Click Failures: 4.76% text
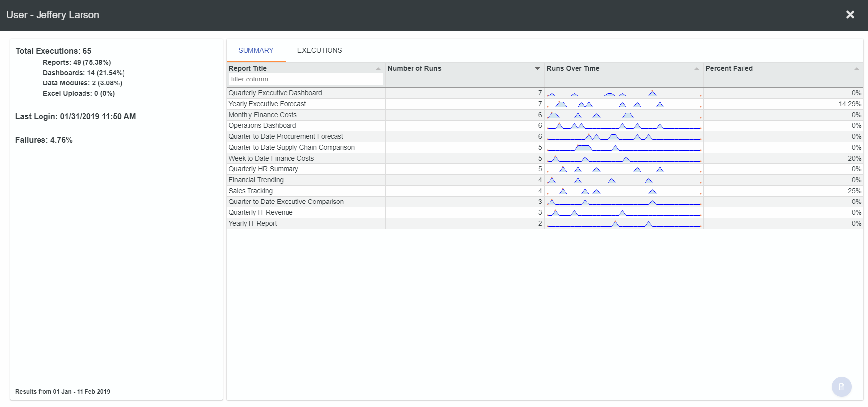This screenshot has height=407, width=868. point(43,140)
